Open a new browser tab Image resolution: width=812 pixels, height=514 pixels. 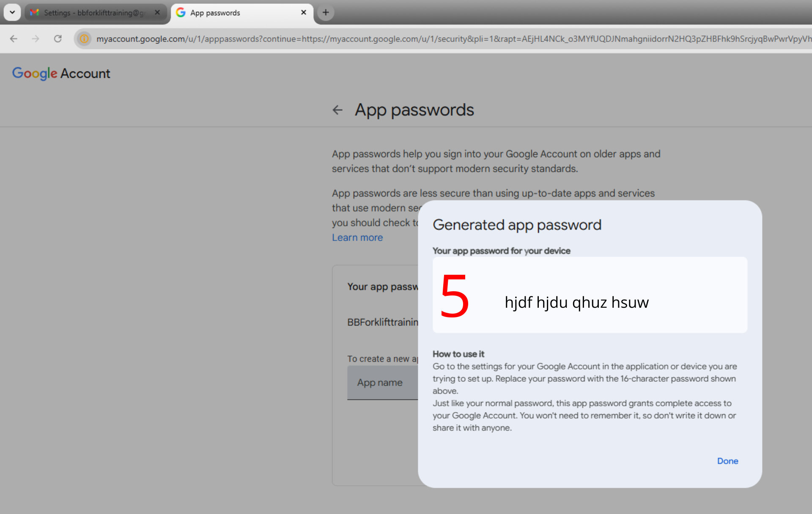click(325, 13)
